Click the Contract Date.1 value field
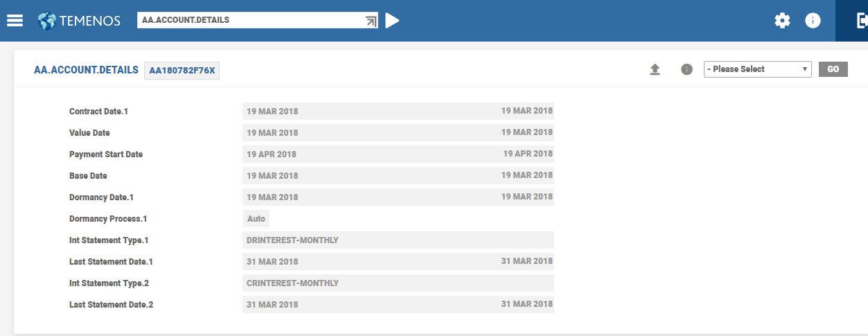 pos(398,111)
